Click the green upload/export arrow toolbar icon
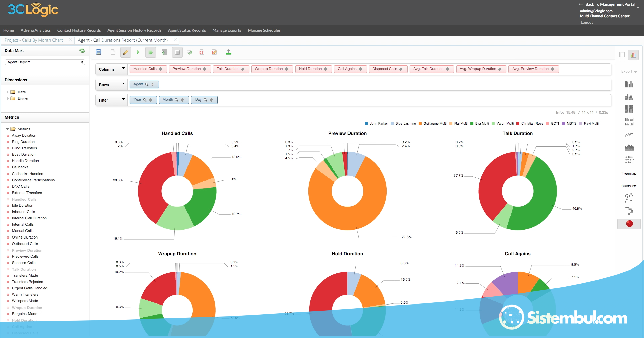644x338 pixels. (x=229, y=52)
